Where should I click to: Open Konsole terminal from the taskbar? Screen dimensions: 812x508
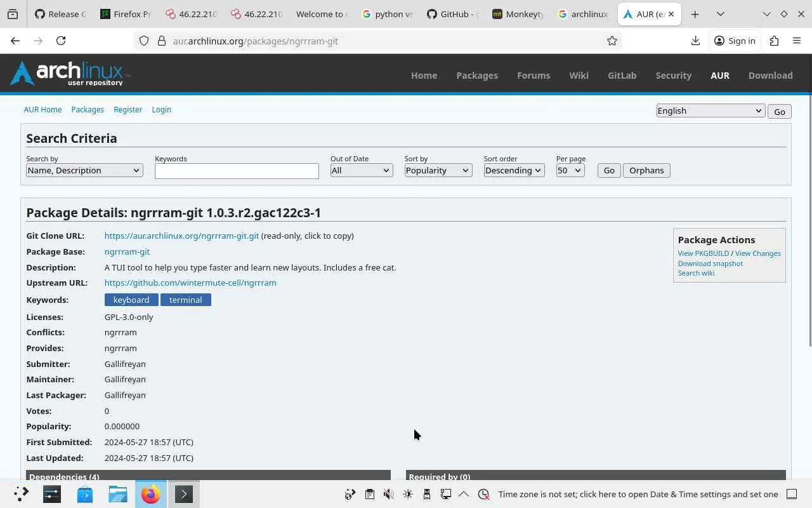[x=184, y=494]
